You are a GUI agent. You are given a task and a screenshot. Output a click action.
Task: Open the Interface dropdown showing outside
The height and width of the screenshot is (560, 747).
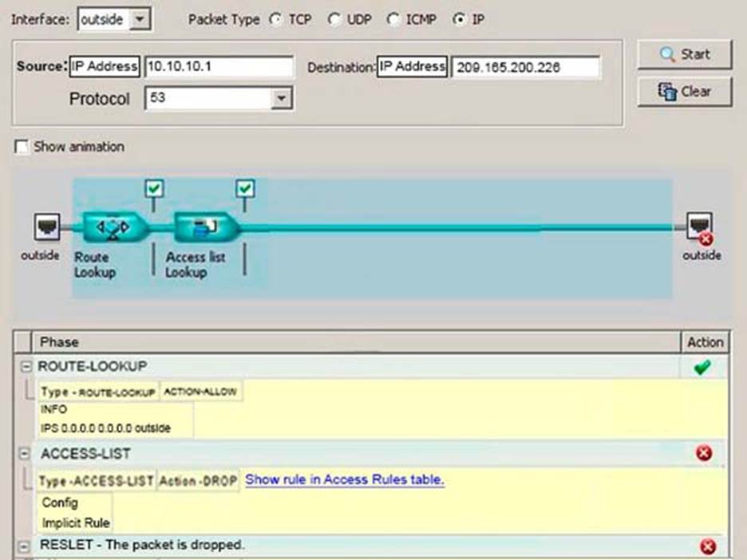(x=139, y=20)
